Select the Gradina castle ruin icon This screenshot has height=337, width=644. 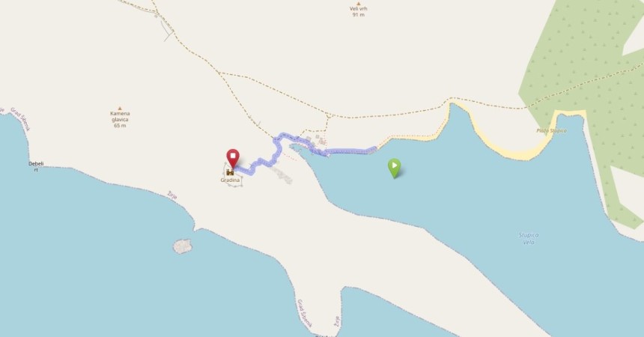230,172
